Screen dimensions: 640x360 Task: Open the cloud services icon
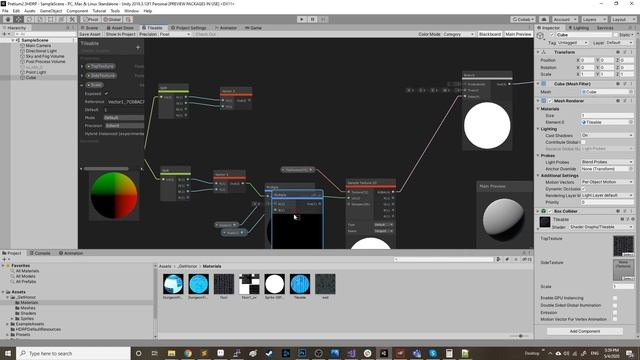tap(544, 19)
